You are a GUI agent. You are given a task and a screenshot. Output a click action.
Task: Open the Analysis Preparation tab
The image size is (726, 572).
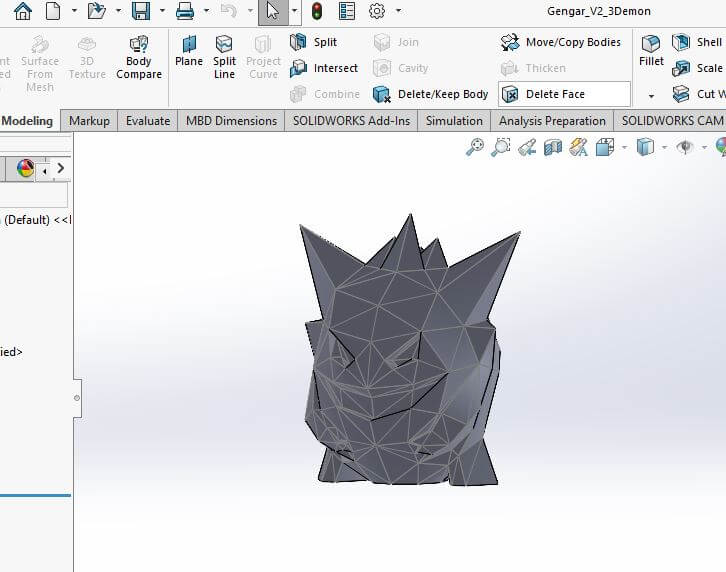552,121
